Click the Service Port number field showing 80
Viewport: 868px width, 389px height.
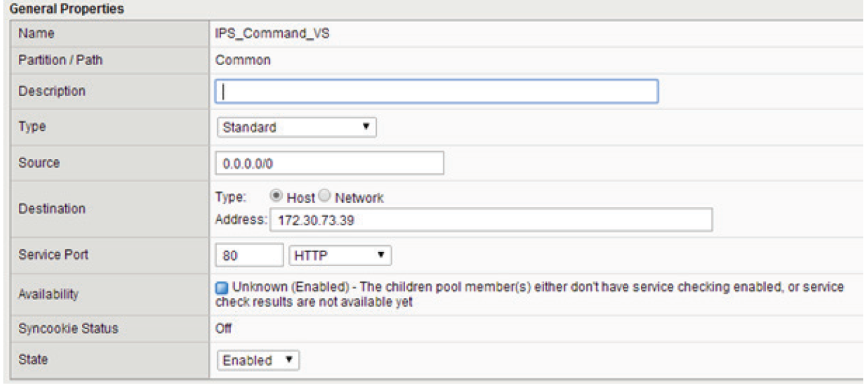click(x=250, y=255)
